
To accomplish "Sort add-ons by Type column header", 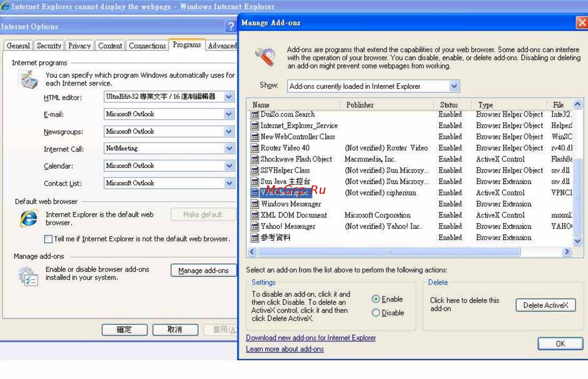I will [x=509, y=105].
